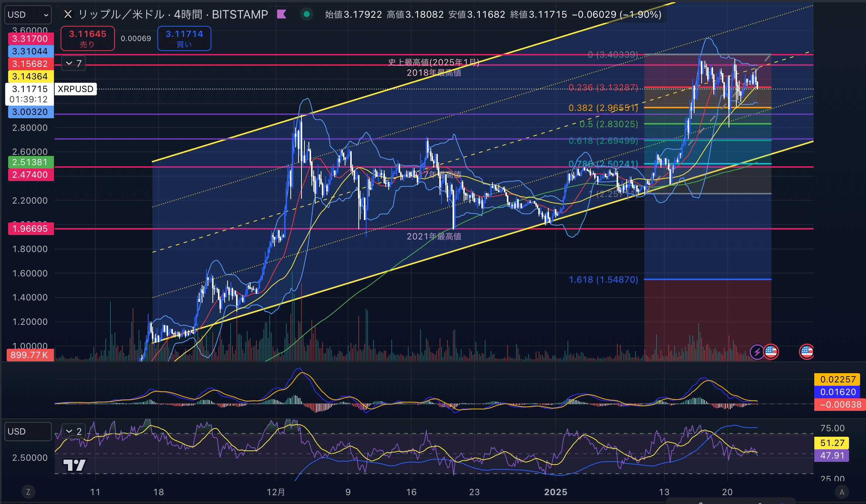Click the 2.50000 RSI pane scale value
866x504 pixels.
[x=30, y=458]
